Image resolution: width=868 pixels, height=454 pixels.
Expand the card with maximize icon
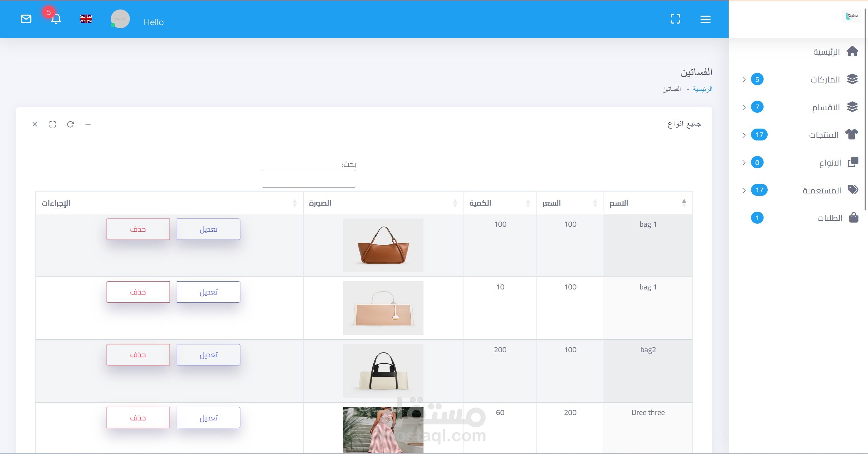tap(53, 124)
